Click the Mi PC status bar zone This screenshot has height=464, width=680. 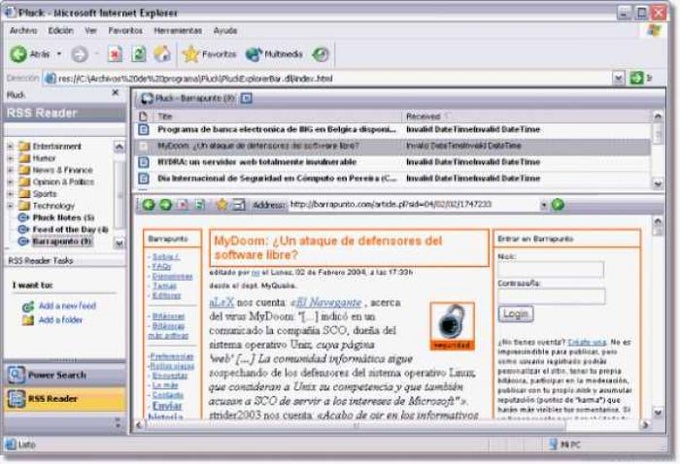pyautogui.click(x=566, y=444)
